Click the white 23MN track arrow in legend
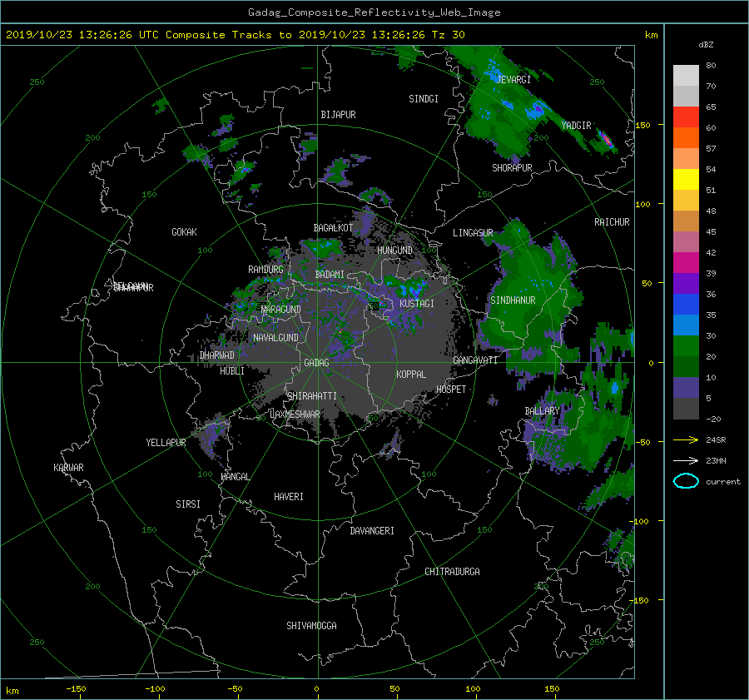The image size is (749, 700). (x=686, y=461)
